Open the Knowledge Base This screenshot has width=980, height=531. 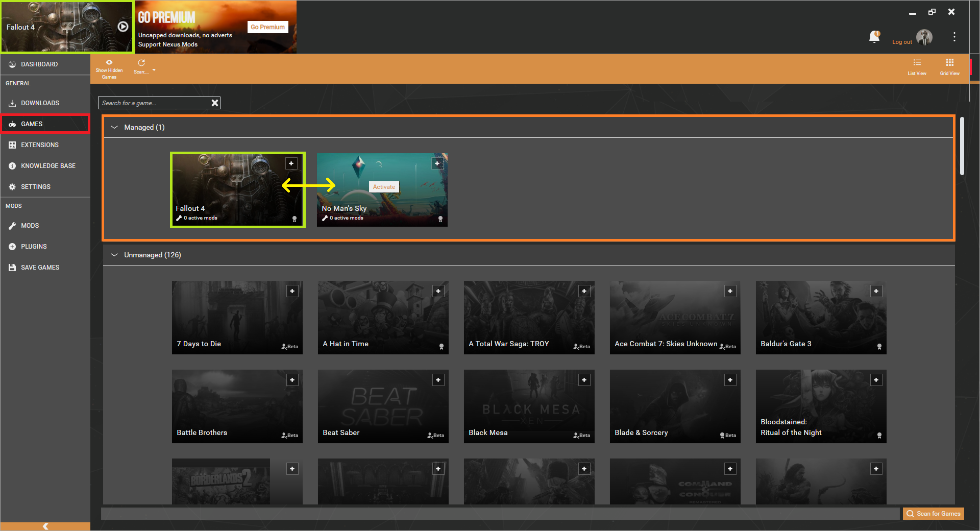pos(45,166)
